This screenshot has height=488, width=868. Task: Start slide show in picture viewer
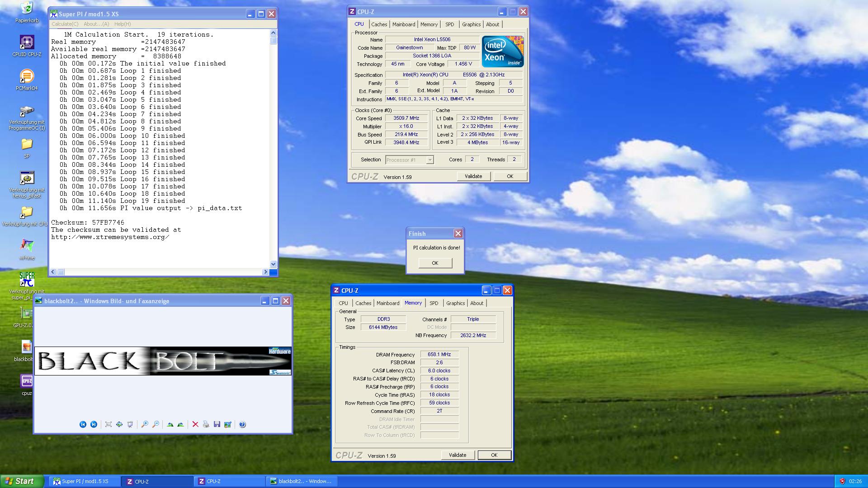point(130,424)
